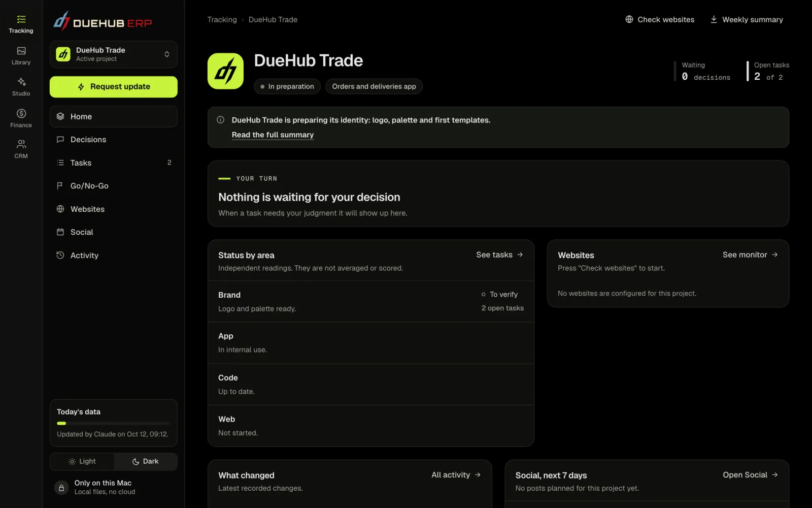Open the Studio sparkle icon
This screenshot has width=812, height=508.
[21, 82]
